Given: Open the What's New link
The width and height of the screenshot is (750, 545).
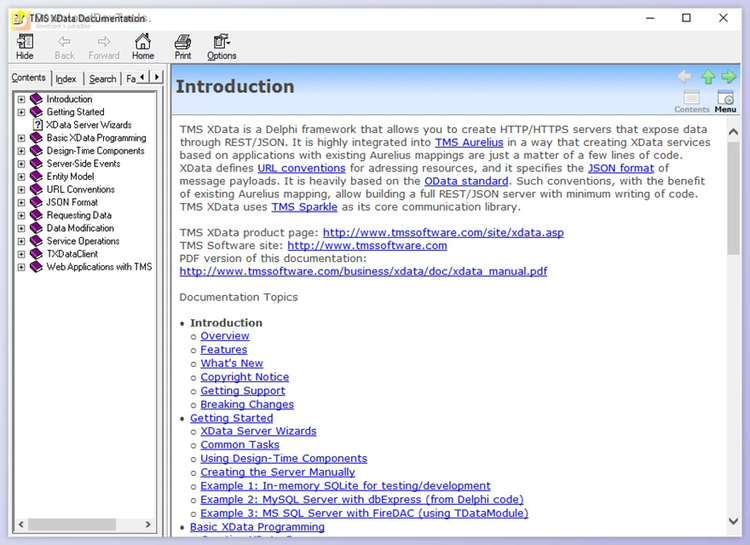Looking at the screenshot, I should point(232,364).
